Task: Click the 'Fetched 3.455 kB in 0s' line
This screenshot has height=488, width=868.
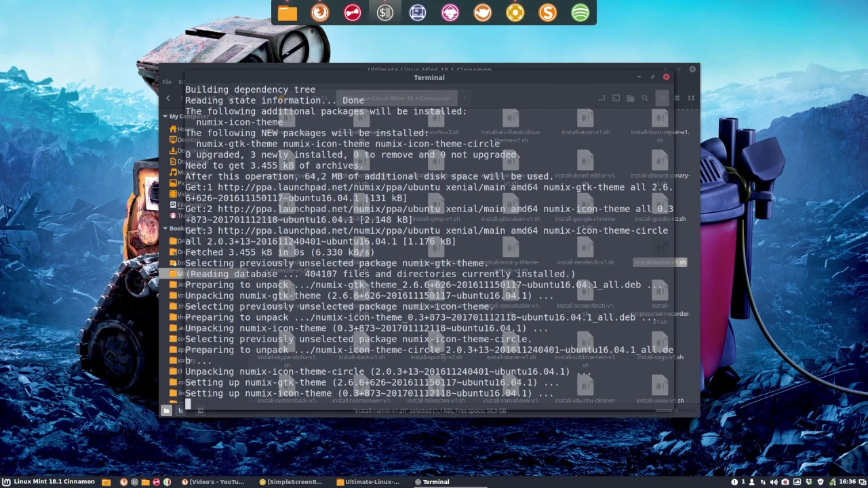Action: [x=280, y=252]
